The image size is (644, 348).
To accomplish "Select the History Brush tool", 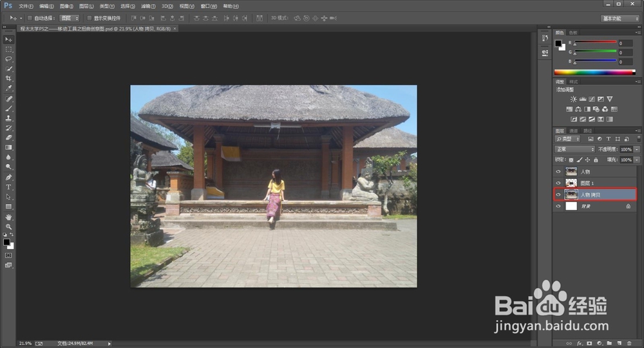I will point(8,128).
